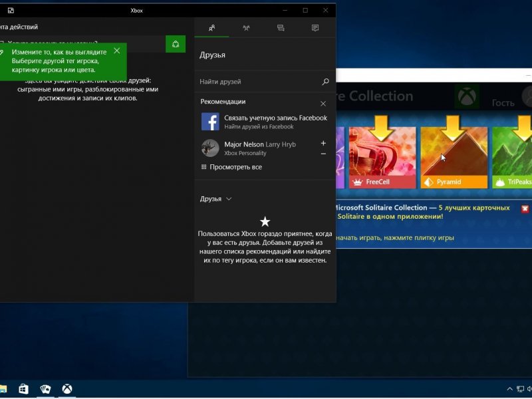Open the Friends tab in Xbox
This screenshot has height=399, width=532.
pyautogui.click(x=211, y=28)
